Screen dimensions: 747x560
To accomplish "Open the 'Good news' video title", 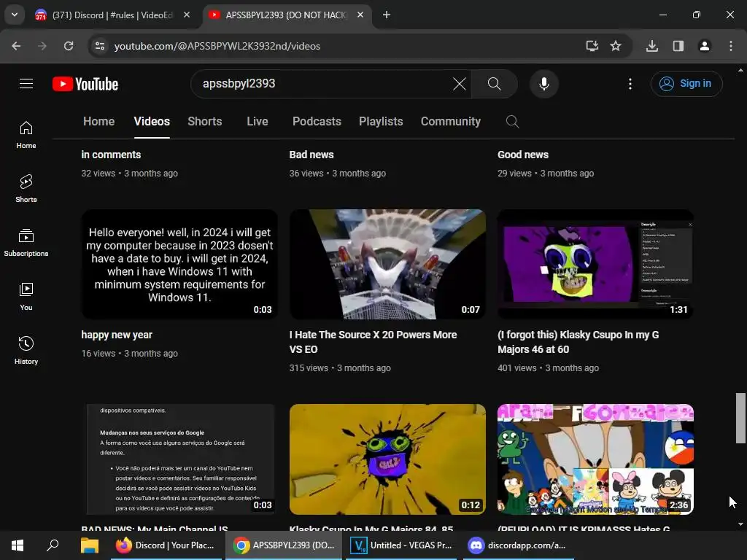I will pyautogui.click(x=522, y=155).
